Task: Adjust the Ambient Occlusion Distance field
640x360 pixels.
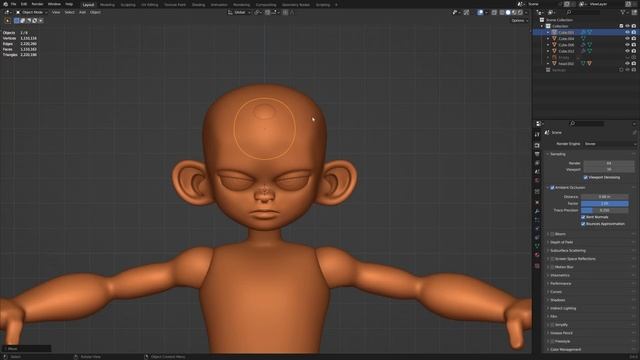Action: coord(604,197)
